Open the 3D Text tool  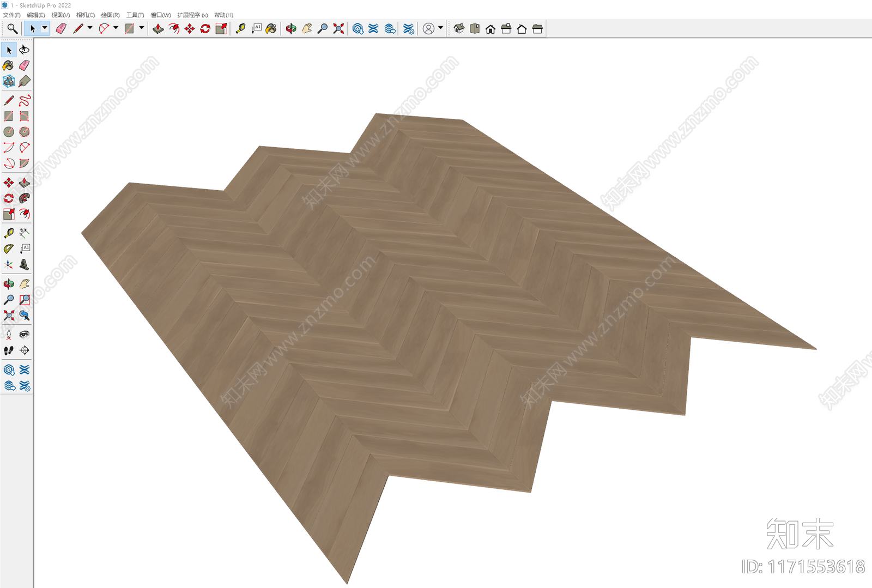click(25, 265)
